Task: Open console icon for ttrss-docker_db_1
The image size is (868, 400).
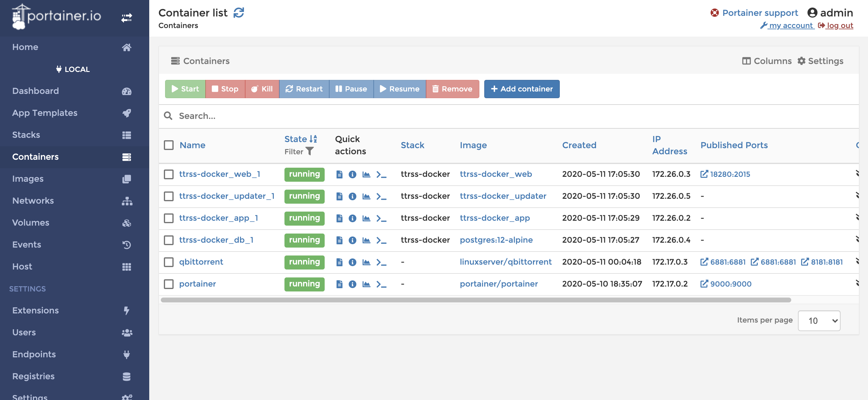Action: click(381, 240)
